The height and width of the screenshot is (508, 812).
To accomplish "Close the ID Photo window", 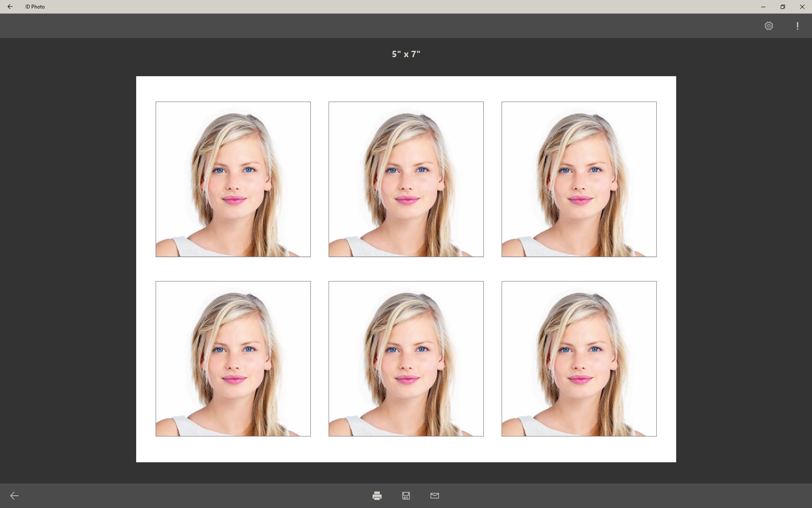I will click(802, 7).
